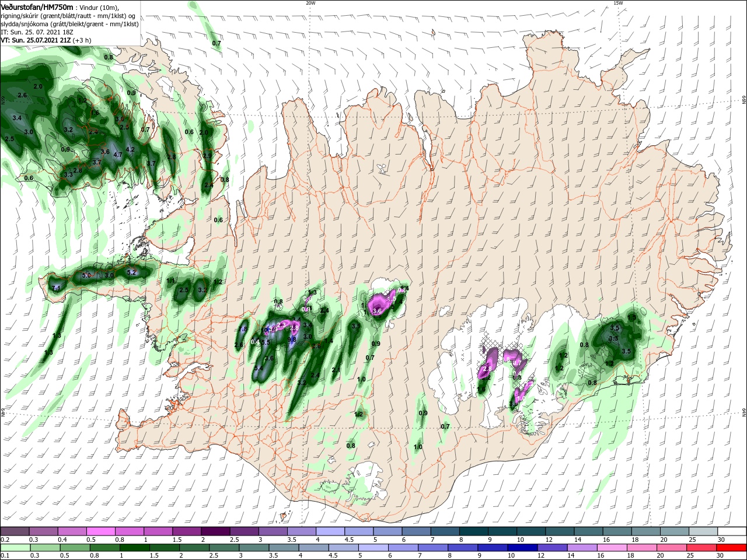The image size is (747, 560).
Task: Select the top-row 6 slate blue legend swatch
Action: 416,531
